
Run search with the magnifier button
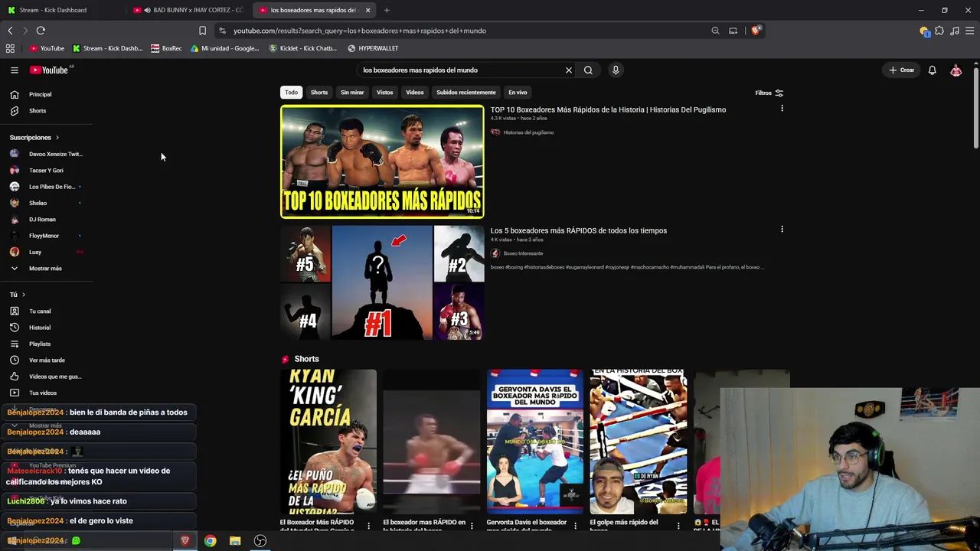pyautogui.click(x=588, y=70)
